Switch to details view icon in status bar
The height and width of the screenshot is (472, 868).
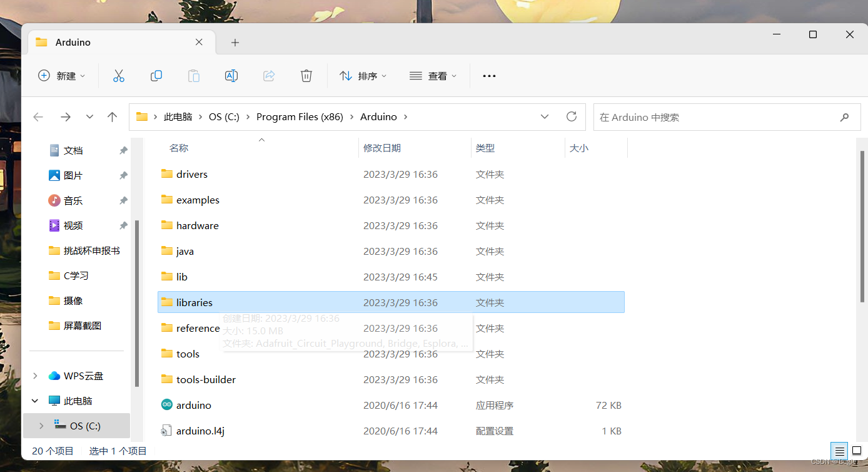click(x=839, y=451)
